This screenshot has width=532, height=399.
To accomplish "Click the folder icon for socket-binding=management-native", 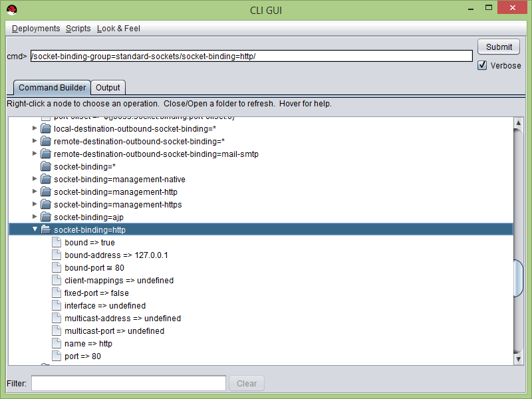I will point(45,179).
